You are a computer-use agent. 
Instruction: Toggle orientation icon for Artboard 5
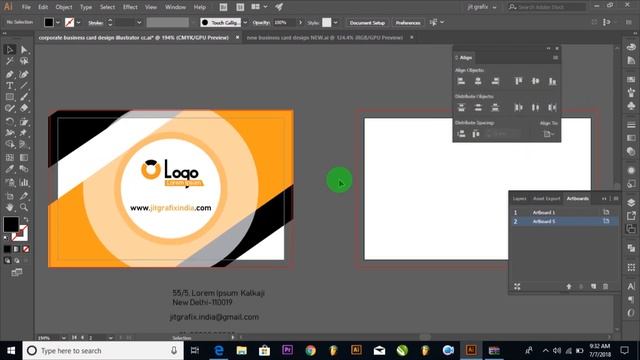tap(606, 221)
